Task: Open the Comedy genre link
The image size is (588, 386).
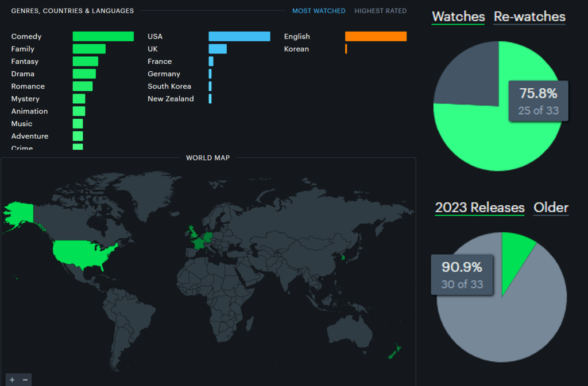Action: (26, 37)
